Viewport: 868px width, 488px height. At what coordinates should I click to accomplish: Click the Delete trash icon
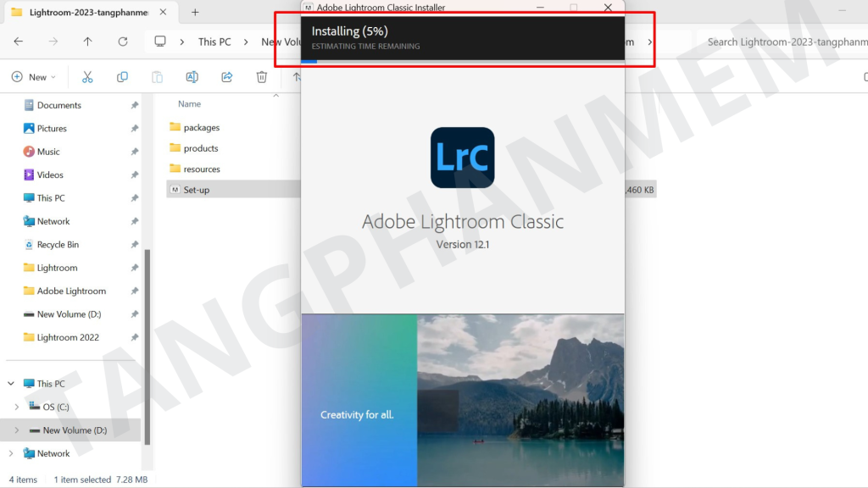click(x=262, y=77)
